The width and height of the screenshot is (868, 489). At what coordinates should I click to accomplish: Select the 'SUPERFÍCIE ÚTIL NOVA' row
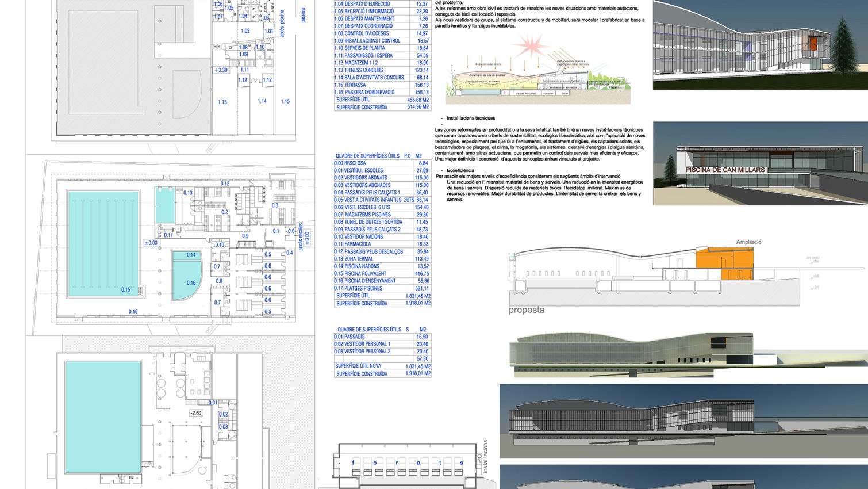tap(382, 366)
